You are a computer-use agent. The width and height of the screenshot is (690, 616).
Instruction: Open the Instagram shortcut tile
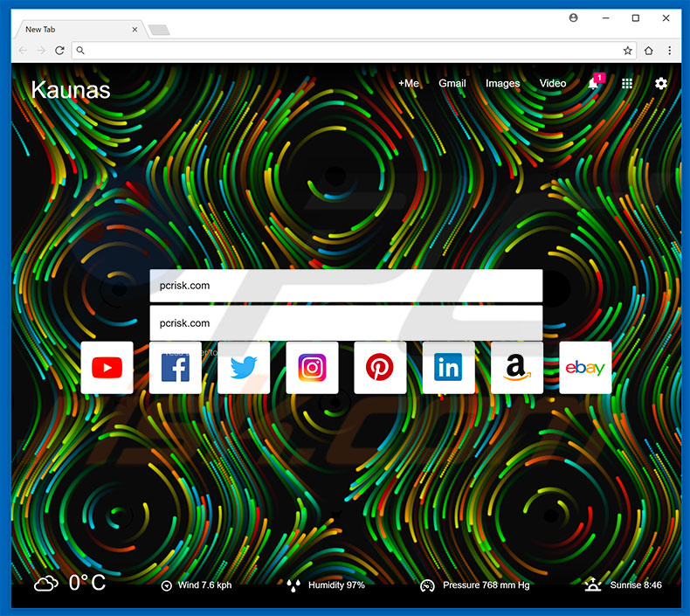pos(312,368)
